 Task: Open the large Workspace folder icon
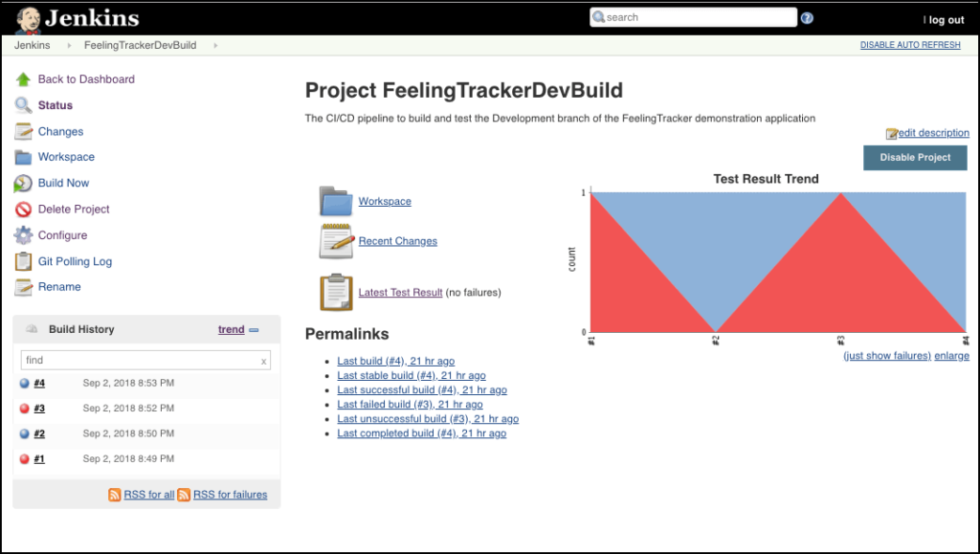tap(336, 201)
